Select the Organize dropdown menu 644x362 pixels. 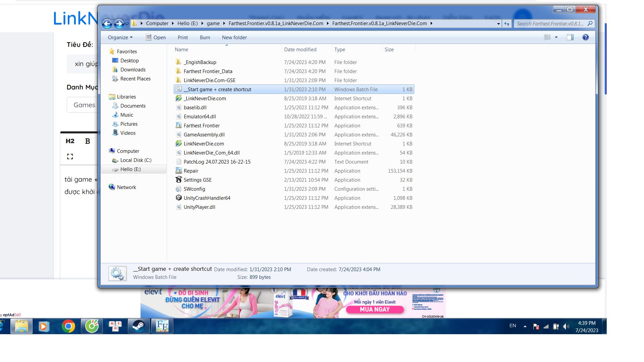click(120, 37)
